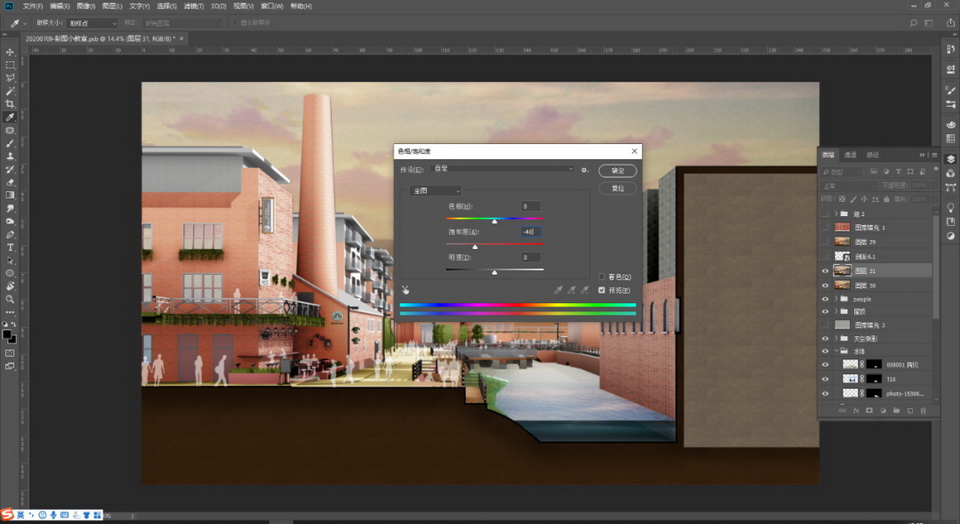960x524 pixels.
Task: Activate the on-image adjustment hand tool
Action: pyautogui.click(x=406, y=289)
